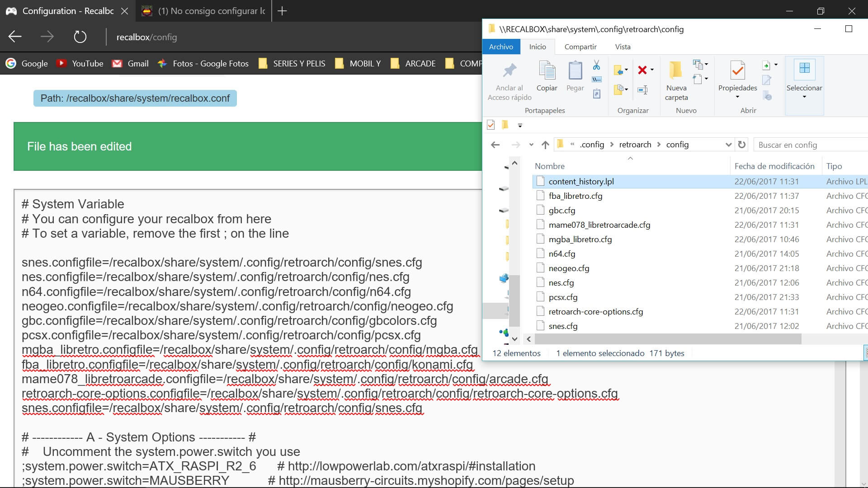Select the retroarch-core-options.cfg file
868x488 pixels.
pyautogui.click(x=595, y=312)
